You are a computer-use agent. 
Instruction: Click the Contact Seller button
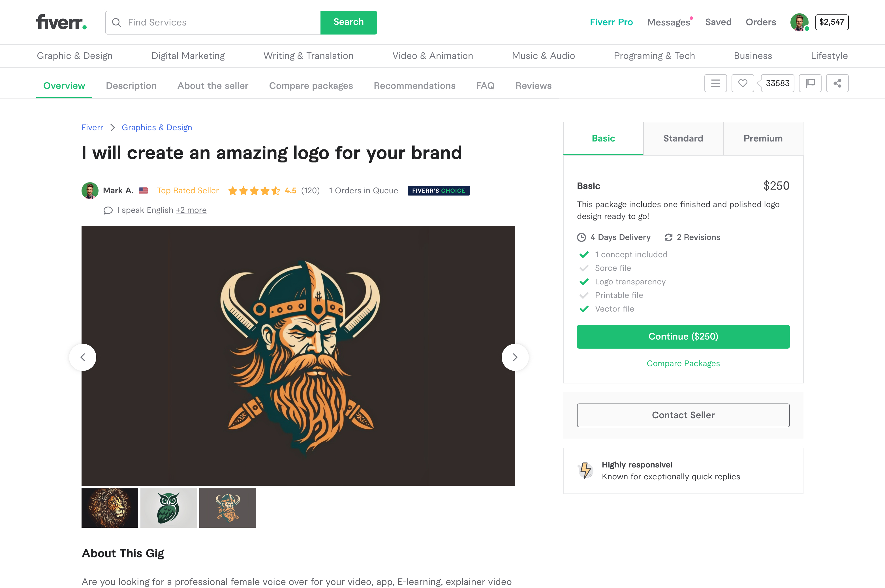(x=683, y=415)
